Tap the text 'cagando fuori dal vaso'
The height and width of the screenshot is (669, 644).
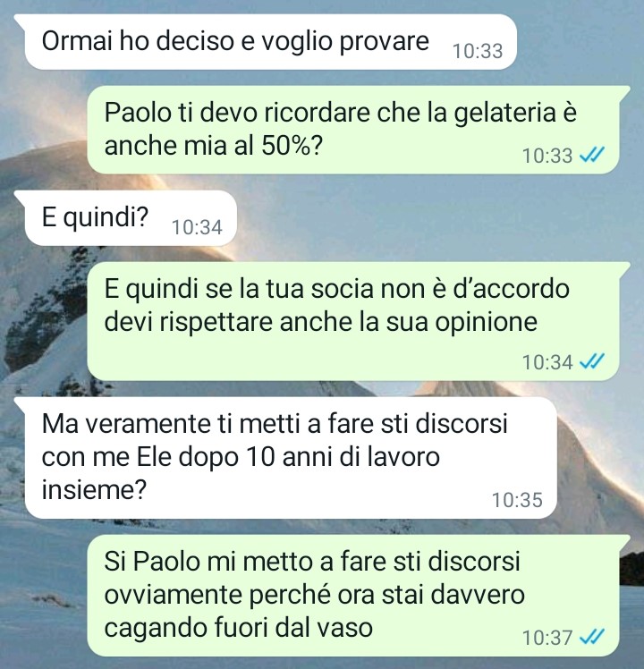click(239, 628)
